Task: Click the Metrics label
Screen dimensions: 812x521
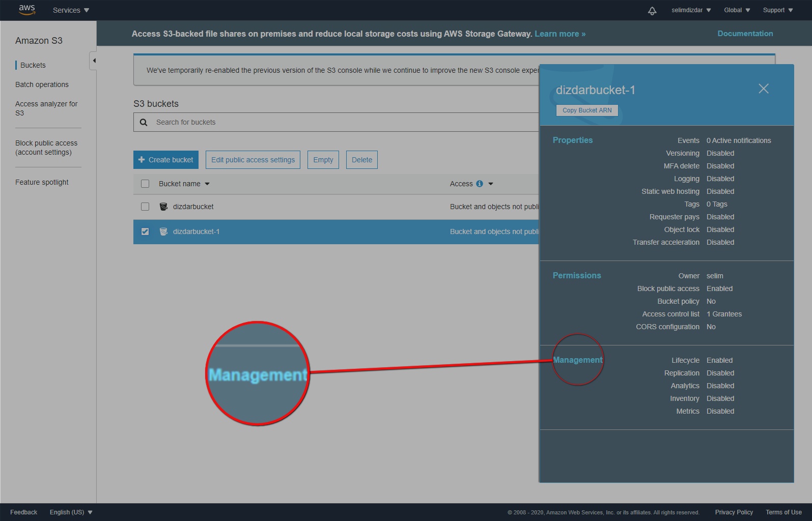Action: (688, 411)
